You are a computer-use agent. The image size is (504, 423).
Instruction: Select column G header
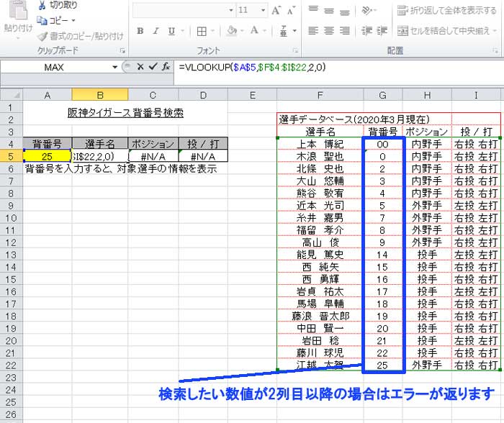point(382,95)
